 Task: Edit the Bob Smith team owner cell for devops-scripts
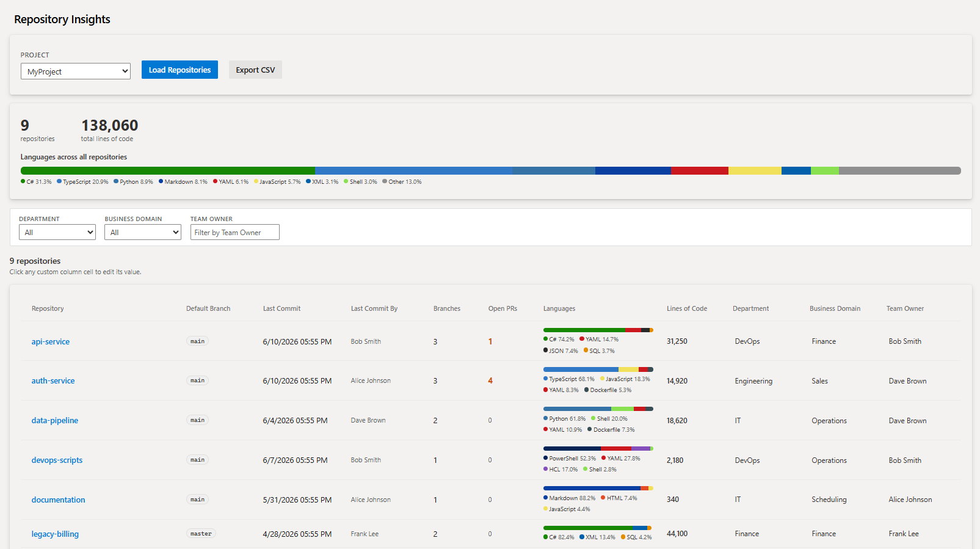905,460
